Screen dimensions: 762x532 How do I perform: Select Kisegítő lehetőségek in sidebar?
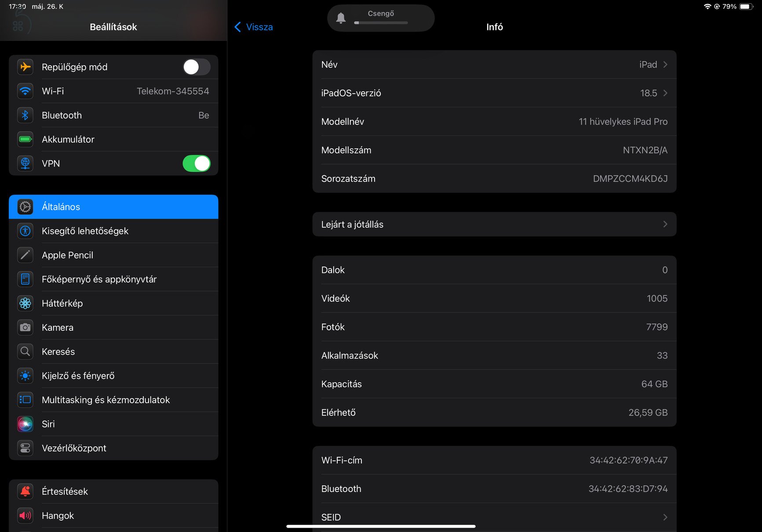point(113,231)
